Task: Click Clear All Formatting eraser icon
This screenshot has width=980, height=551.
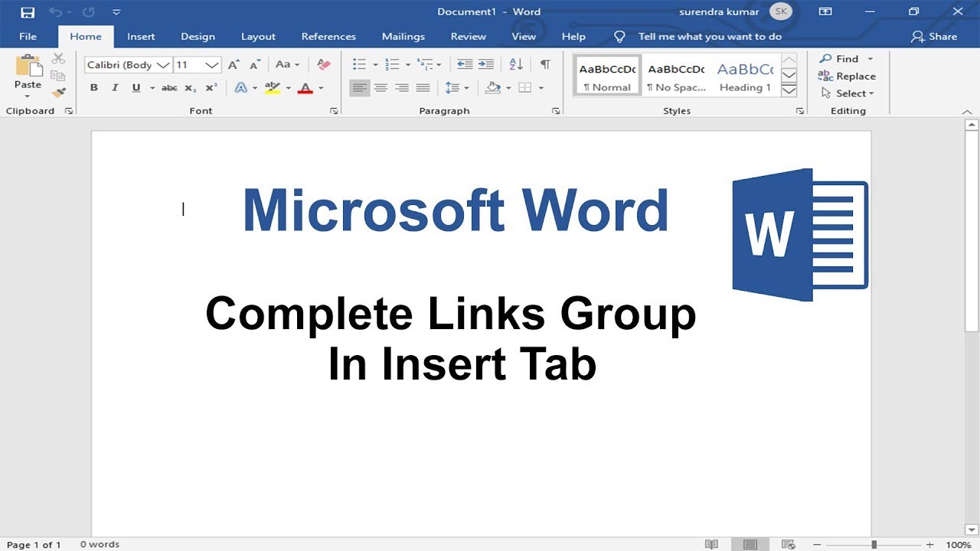Action: (x=324, y=65)
